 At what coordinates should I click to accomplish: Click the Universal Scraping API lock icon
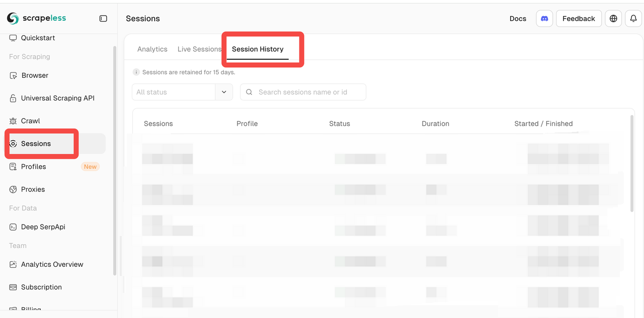13,98
